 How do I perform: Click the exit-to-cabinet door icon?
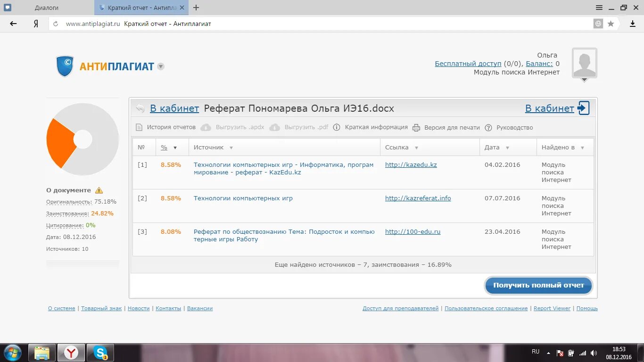pyautogui.click(x=584, y=108)
